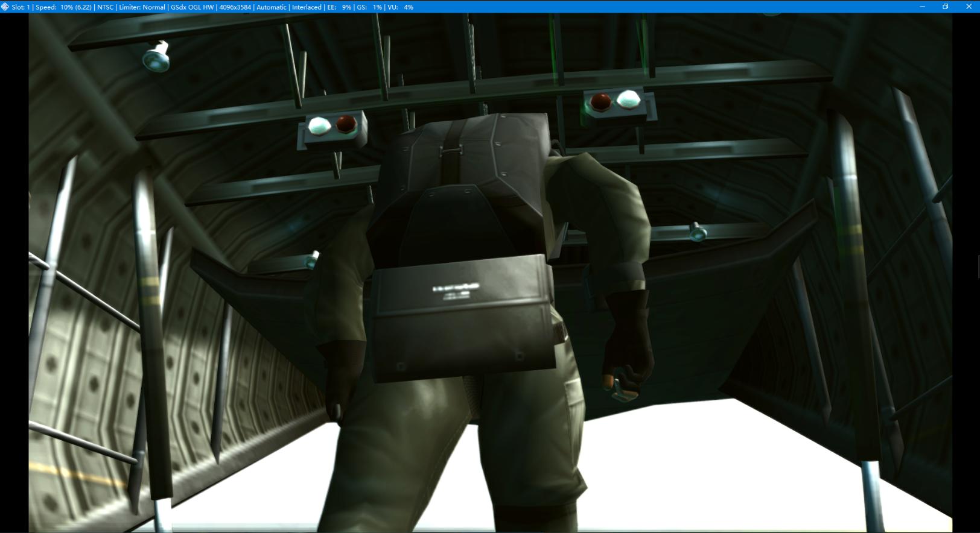Click the "Speed: 10% (6.22)" title text
Screen dimensions: 980x533
63,7
